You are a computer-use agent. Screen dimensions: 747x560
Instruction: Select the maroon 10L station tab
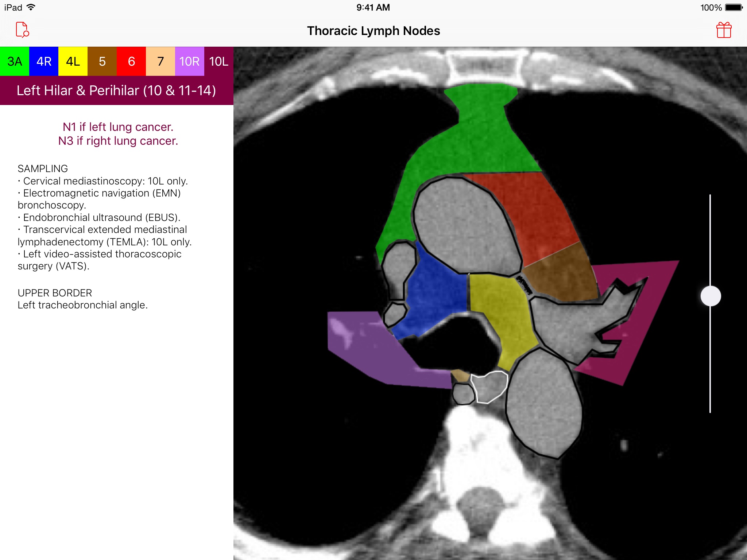(219, 61)
